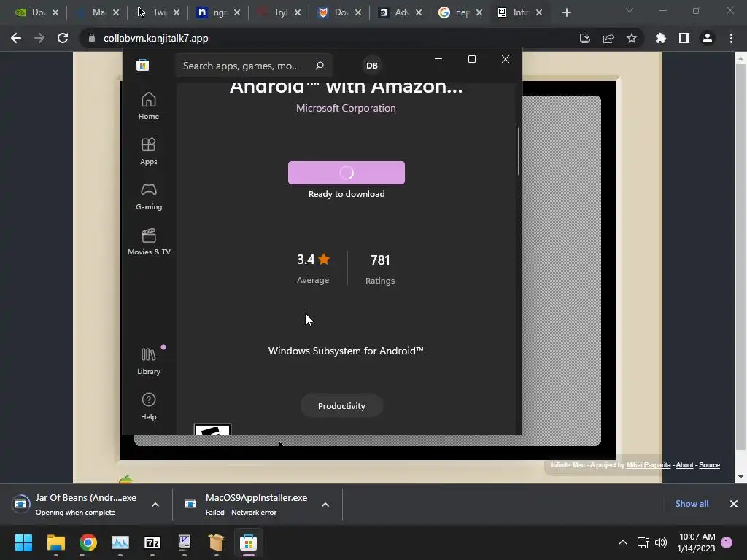Open File Explorer from taskbar

click(55, 542)
